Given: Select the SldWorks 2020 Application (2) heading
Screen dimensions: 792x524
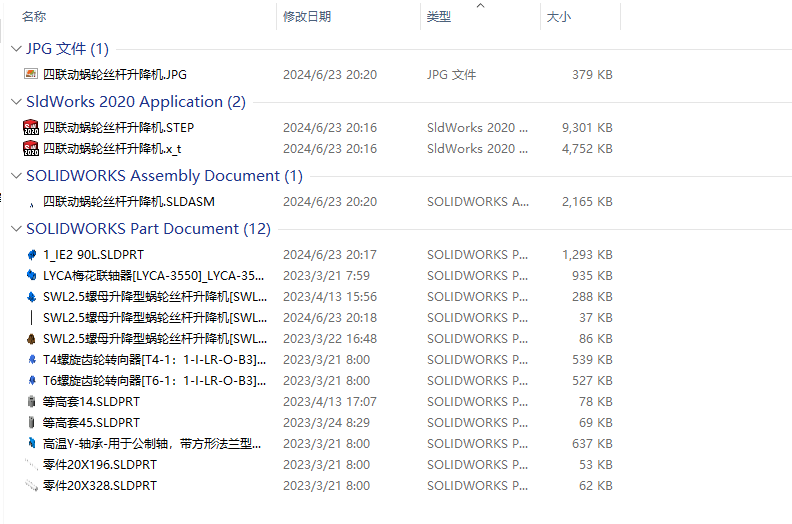Looking at the screenshot, I should 136,102.
